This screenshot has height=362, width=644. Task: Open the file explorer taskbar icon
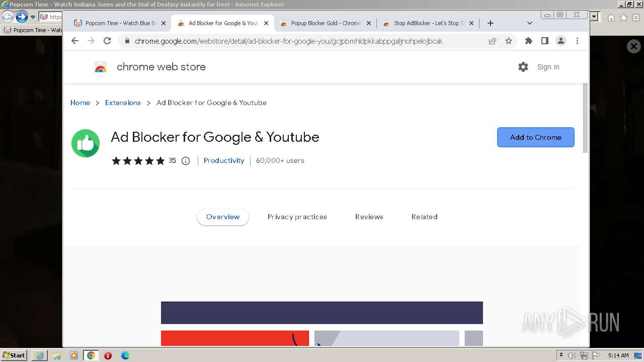coord(57,355)
